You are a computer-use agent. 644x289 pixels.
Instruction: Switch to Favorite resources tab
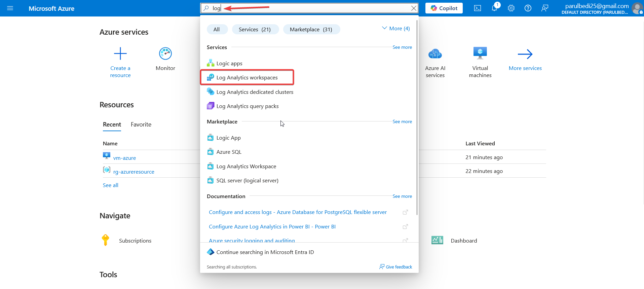[x=141, y=124]
